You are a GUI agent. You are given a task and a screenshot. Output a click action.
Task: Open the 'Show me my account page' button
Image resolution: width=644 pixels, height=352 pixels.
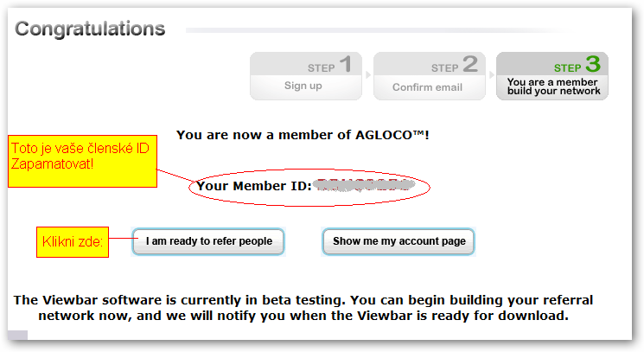(x=399, y=241)
